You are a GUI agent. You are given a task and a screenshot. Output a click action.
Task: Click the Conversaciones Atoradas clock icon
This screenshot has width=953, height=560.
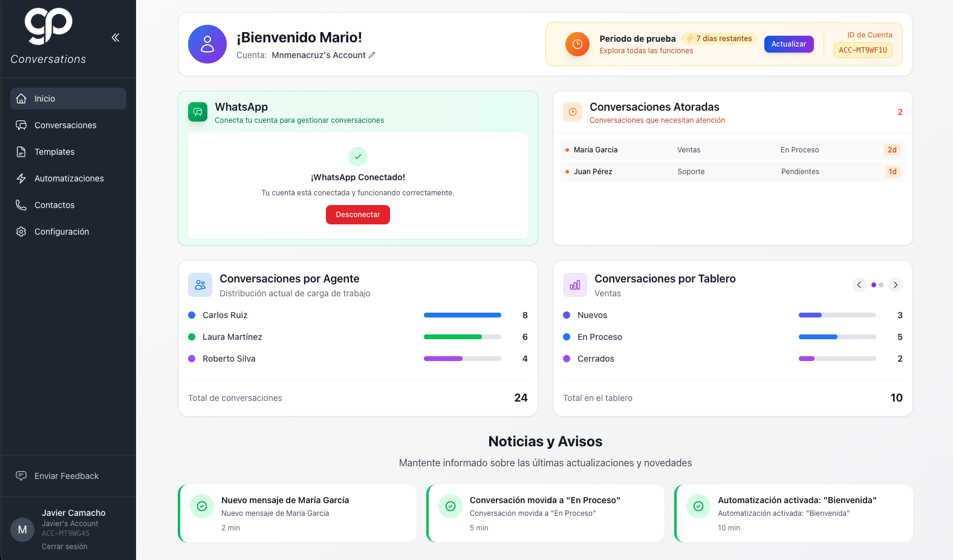pos(573,112)
